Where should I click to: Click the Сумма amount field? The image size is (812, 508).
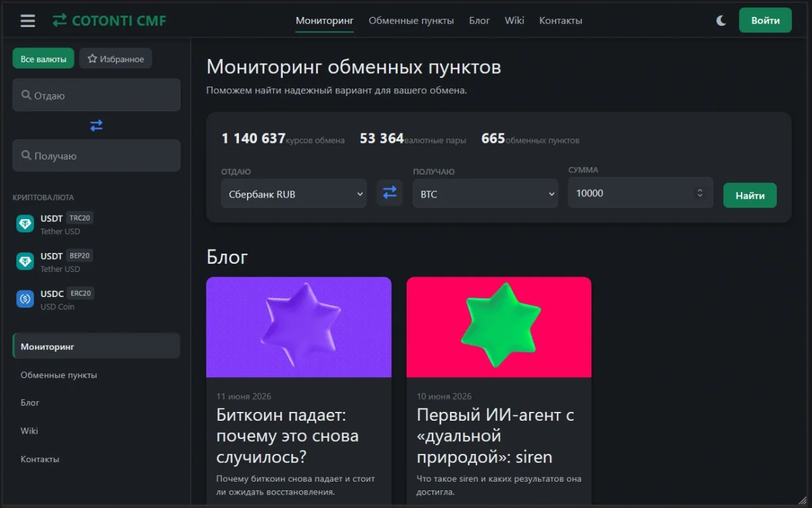(640, 193)
